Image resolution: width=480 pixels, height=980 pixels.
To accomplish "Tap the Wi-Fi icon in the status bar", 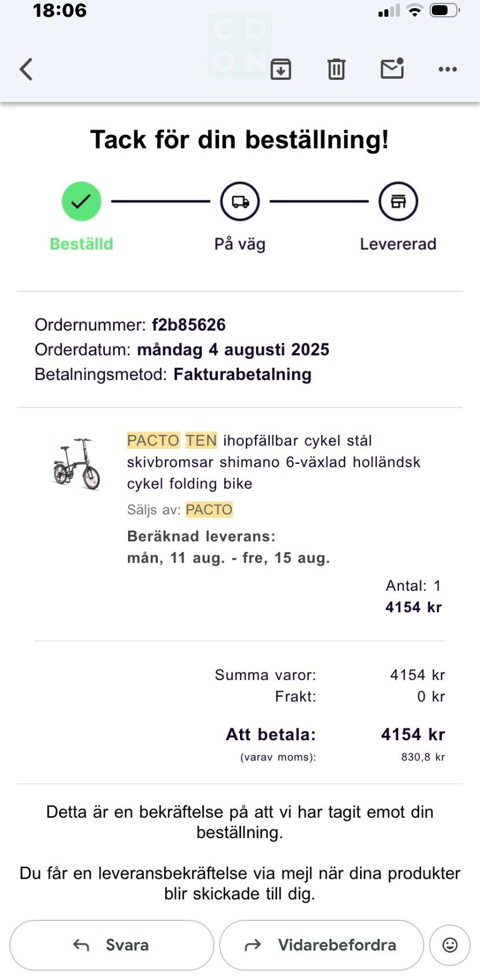I will [414, 10].
